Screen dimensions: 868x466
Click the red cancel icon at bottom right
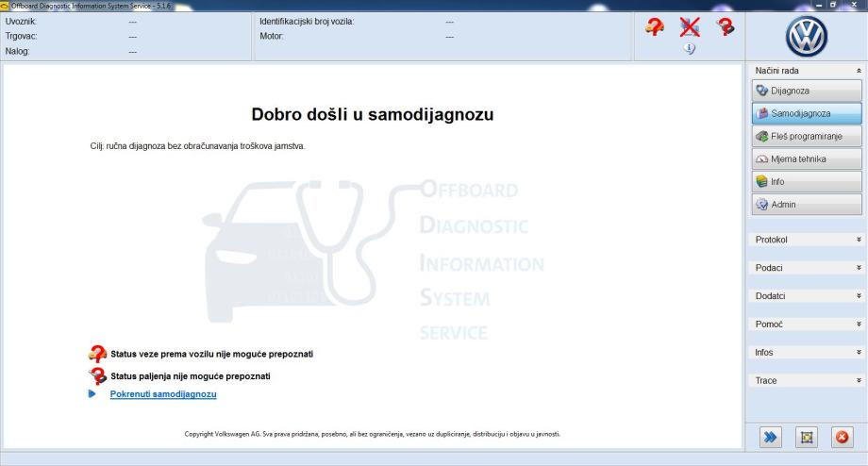coord(842,437)
